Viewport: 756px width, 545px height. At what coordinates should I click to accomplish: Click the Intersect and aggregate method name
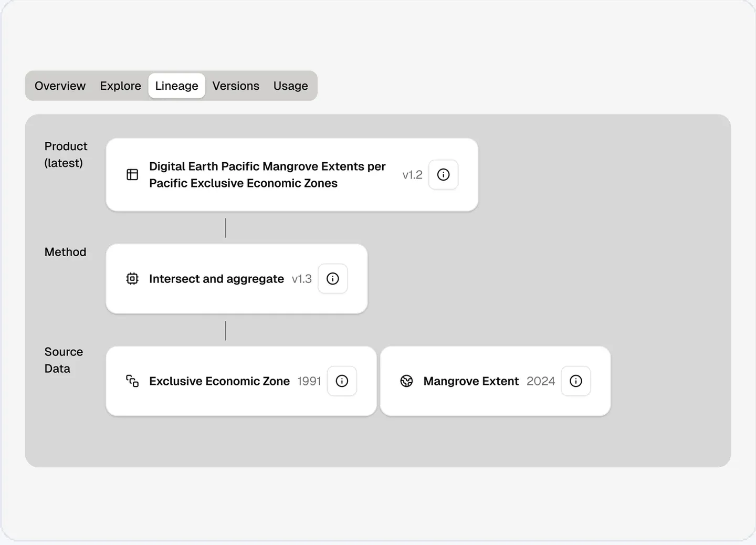(x=216, y=279)
